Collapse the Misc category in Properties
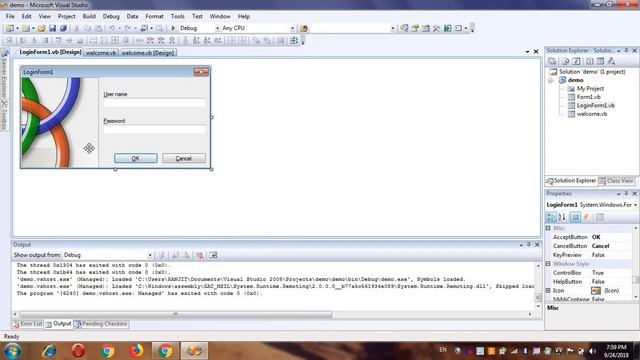This screenshot has width=640, height=360. [x=548, y=228]
